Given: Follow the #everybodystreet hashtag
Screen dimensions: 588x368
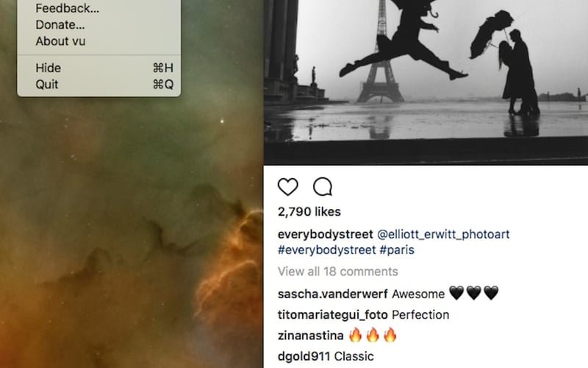Looking at the screenshot, I should pyautogui.click(x=326, y=250).
